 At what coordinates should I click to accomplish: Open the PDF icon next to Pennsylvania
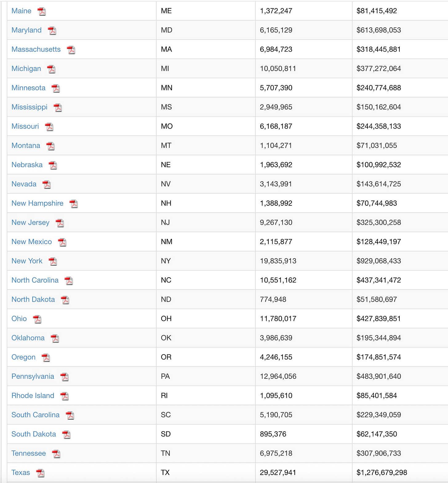(65, 377)
